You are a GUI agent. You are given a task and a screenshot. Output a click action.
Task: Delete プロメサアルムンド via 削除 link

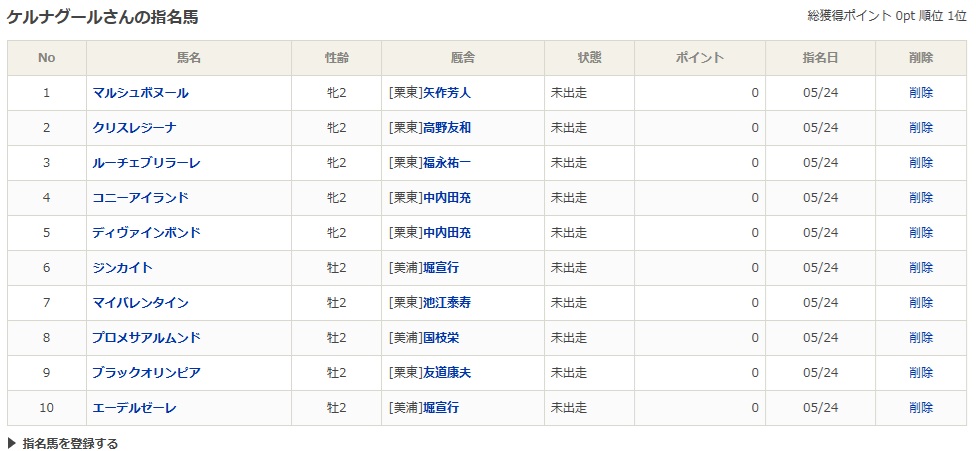pyautogui.click(x=921, y=337)
